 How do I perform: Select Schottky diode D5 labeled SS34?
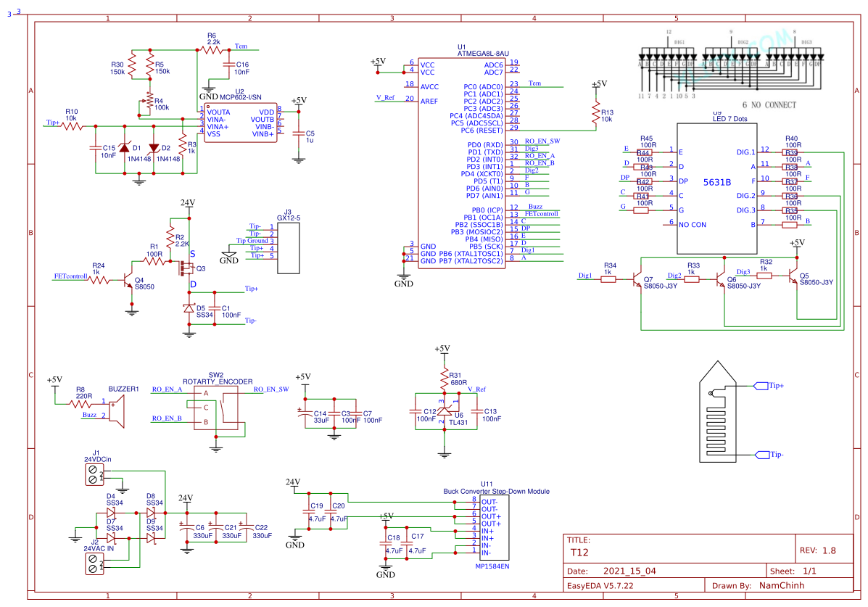coord(190,310)
